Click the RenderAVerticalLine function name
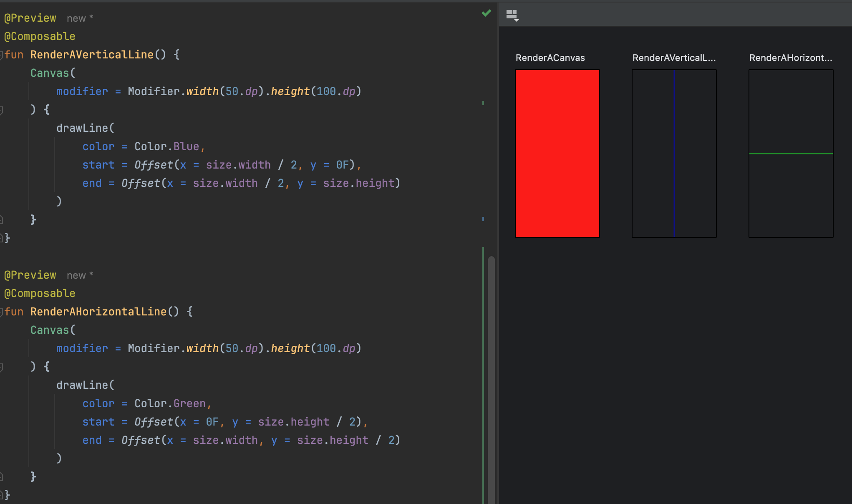Screen dimensions: 852x504 point(92,55)
